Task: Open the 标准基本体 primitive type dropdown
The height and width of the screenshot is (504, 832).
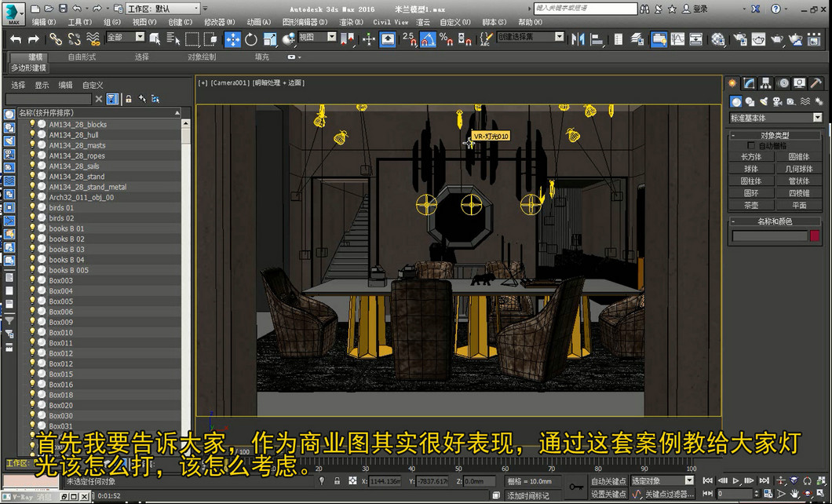Action: (775, 118)
